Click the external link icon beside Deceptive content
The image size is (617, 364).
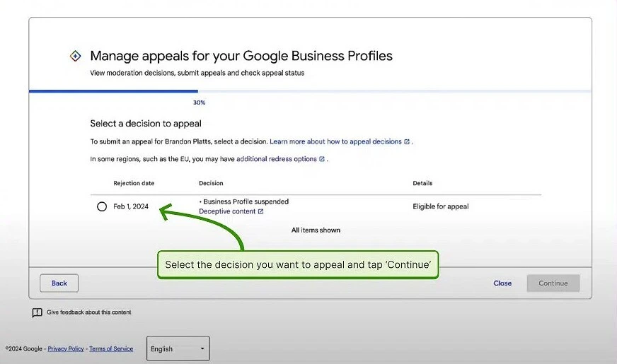260,211
